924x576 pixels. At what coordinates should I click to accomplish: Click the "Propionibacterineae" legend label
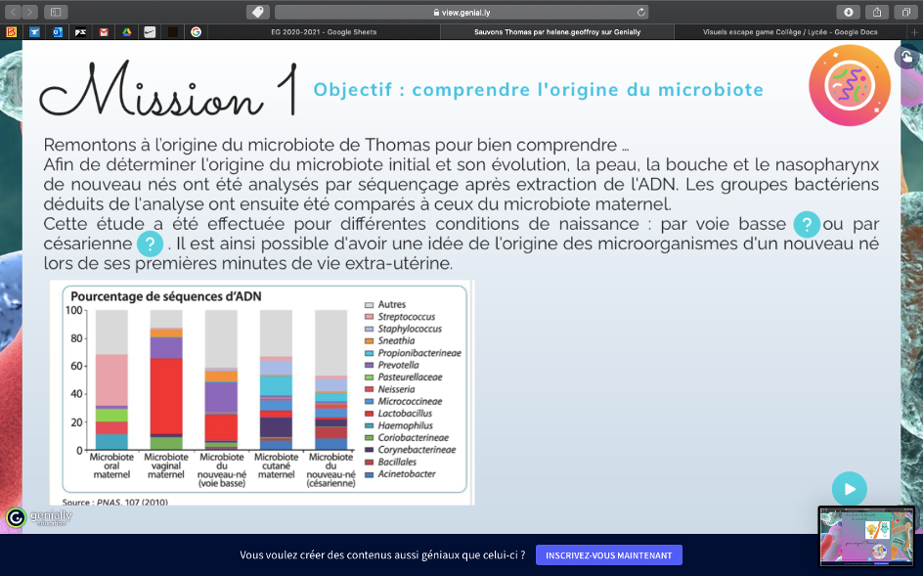click(419, 353)
